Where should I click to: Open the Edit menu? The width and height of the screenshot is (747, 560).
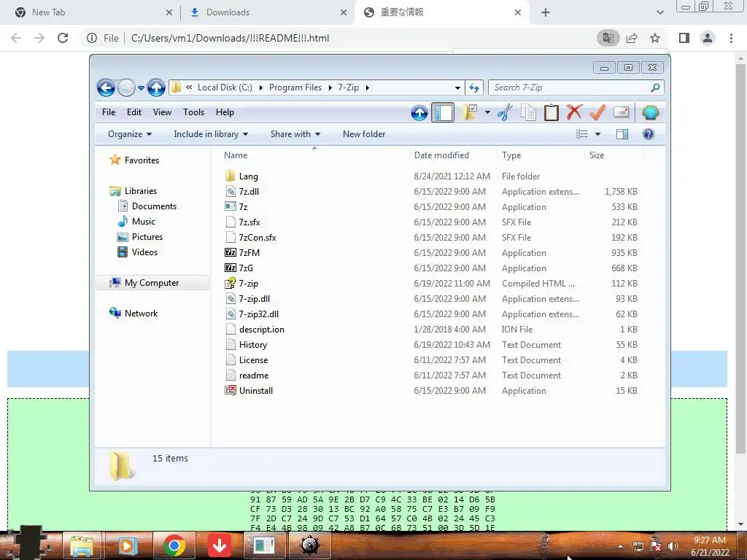point(134,112)
